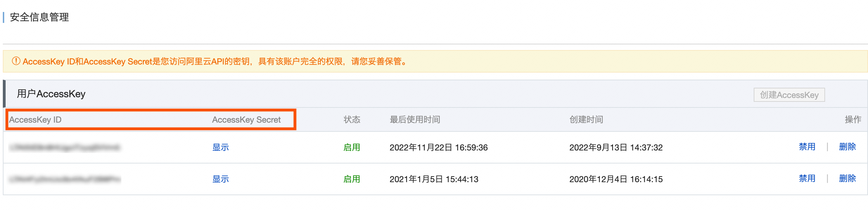The width and height of the screenshot is (868, 210).
Task: Select the blurred AccessKey ID in first row
Action: pyautogui.click(x=65, y=147)
